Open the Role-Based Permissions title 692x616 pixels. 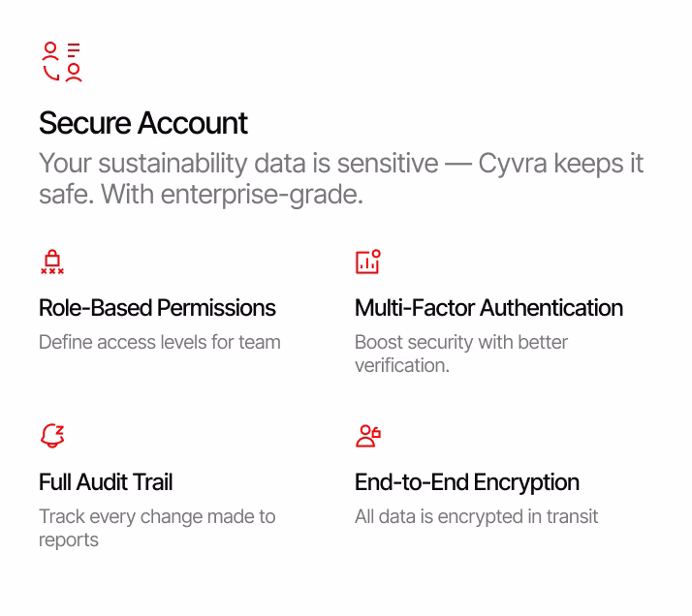(157, 308)
